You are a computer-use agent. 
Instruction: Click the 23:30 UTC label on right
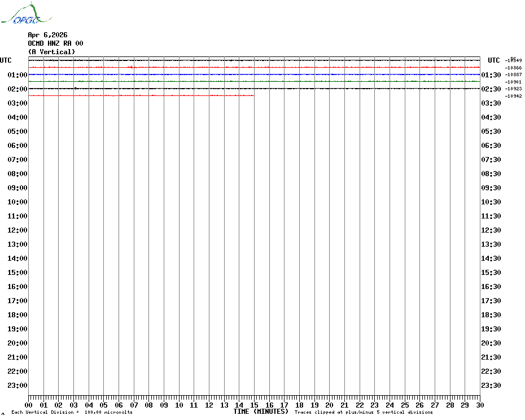[x=491, y=386]
